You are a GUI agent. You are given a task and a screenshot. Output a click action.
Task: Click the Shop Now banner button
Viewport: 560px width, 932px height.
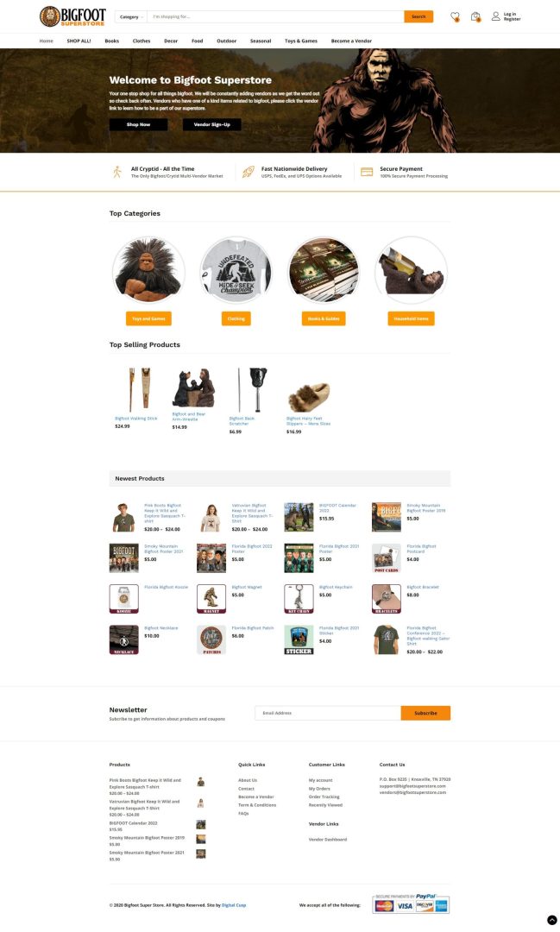[x=139, y=124]
